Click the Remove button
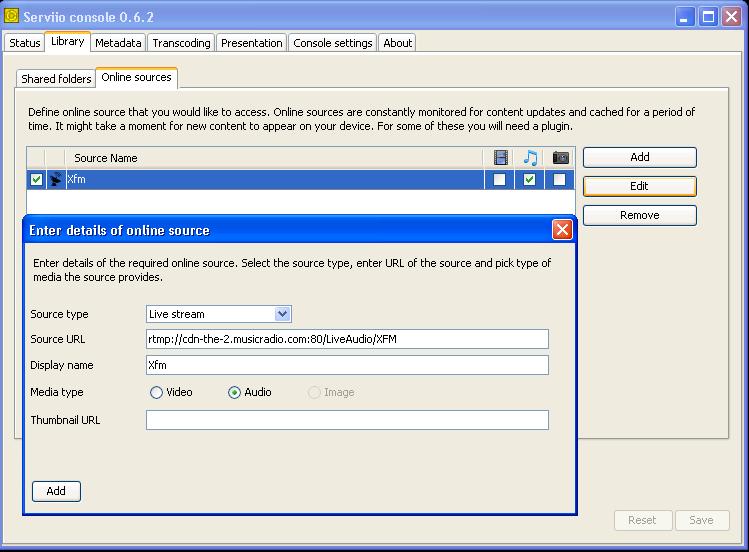 coord(639,215)
